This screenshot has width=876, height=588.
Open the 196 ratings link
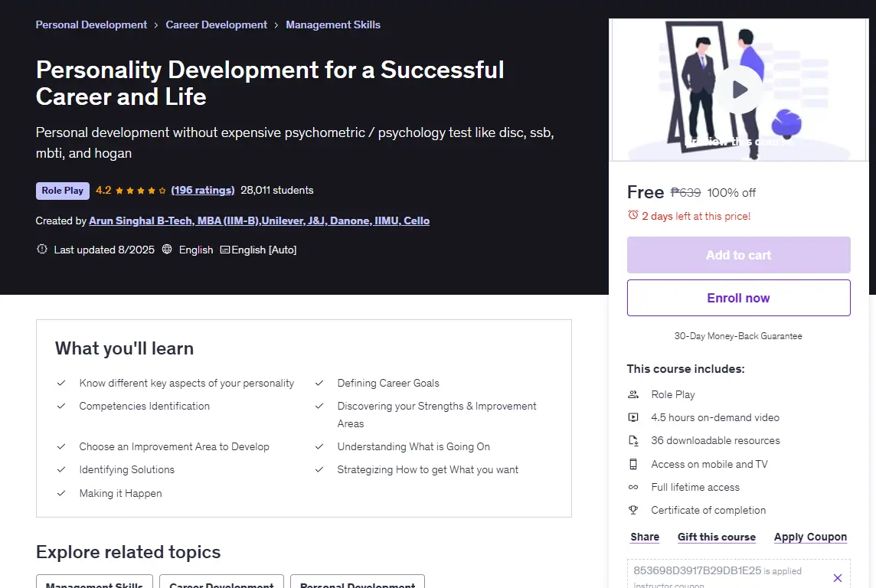coord(203,191)
